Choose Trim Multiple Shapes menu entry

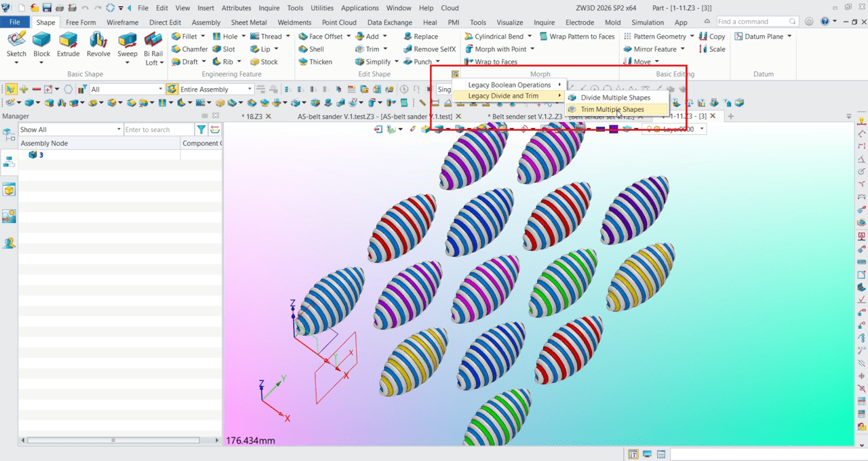pyautogui.click(x=612, y=109)
